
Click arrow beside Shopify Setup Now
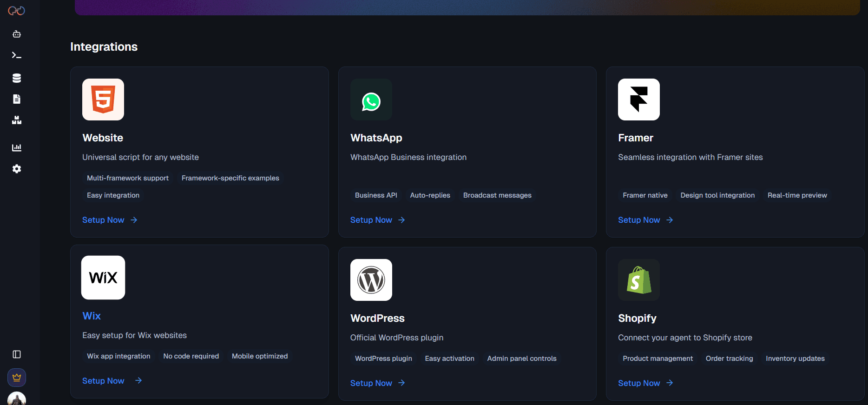coord(670,383)
